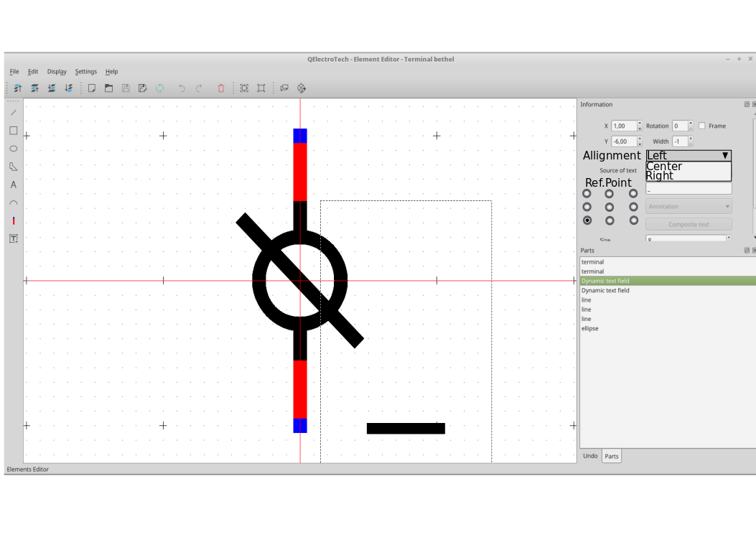This screenshot has width=756, height=535.
Task: Select the line drawing tool
Action: tap(13, 113)
